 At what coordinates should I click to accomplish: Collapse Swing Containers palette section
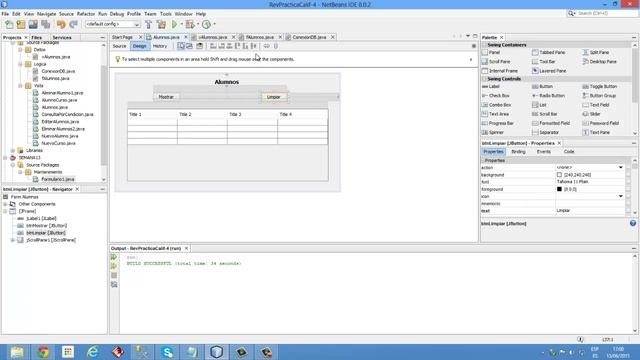point(484,45)
